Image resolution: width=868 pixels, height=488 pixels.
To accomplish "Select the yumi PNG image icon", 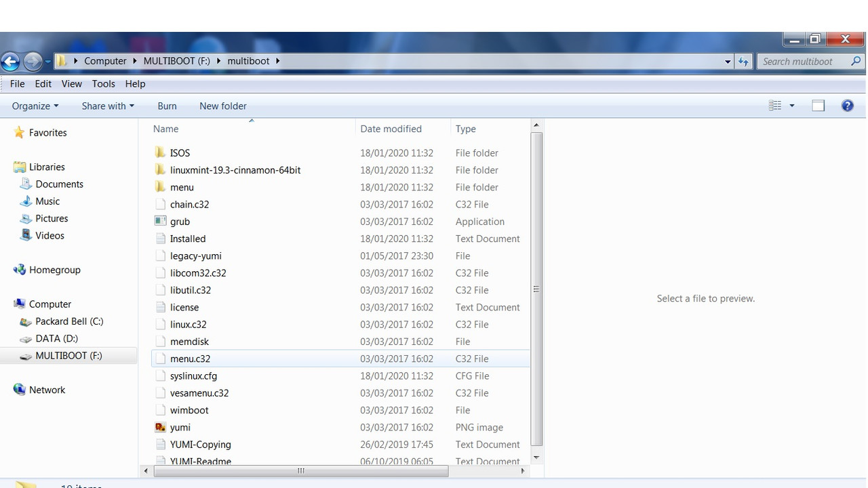I will 160,427.
